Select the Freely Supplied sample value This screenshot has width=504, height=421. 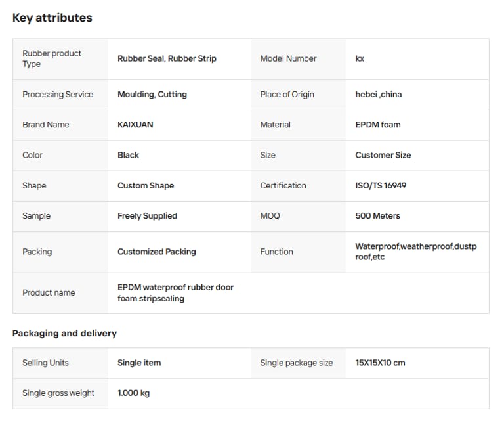pyautogui.click(x=147, y=215)
